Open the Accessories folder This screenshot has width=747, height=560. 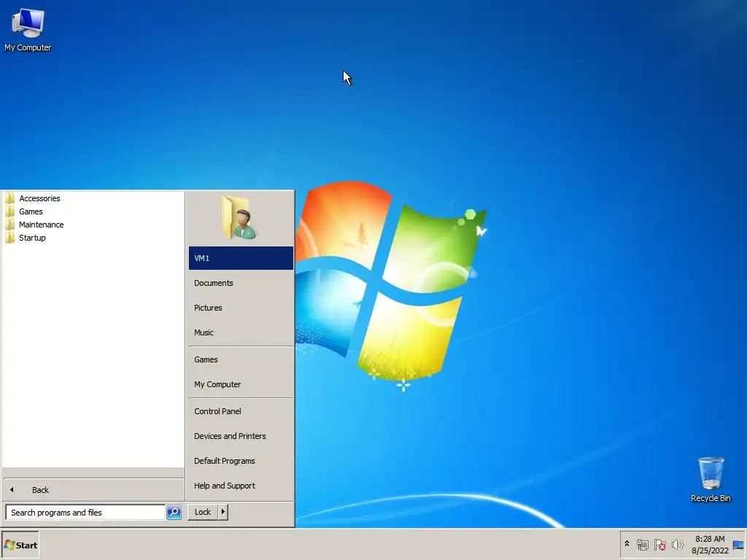[39, 198]
